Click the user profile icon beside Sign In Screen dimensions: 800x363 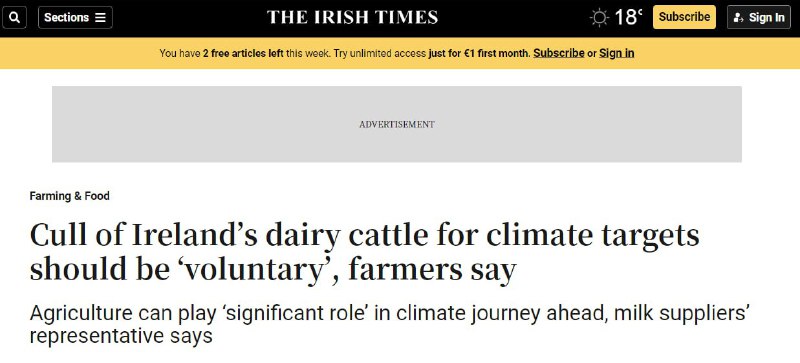click(x=738, y=18)
